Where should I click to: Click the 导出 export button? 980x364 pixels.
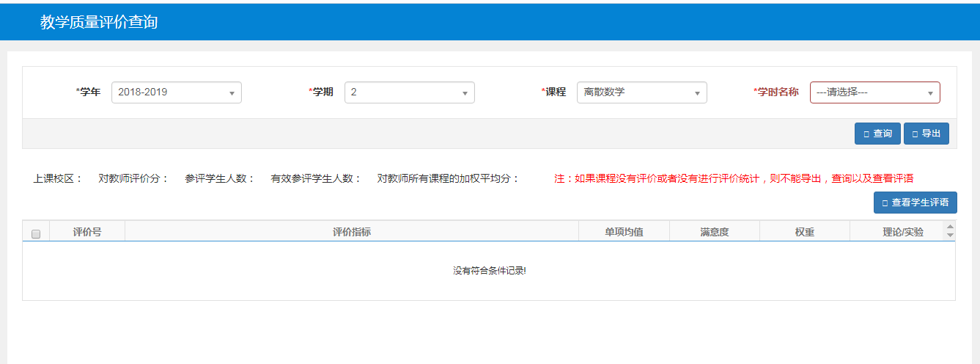click(926, 134)
